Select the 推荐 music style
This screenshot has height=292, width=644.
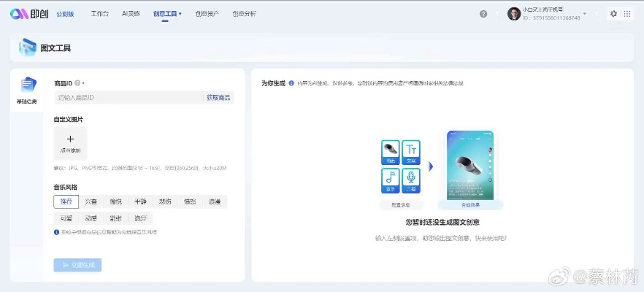point(66,201)
